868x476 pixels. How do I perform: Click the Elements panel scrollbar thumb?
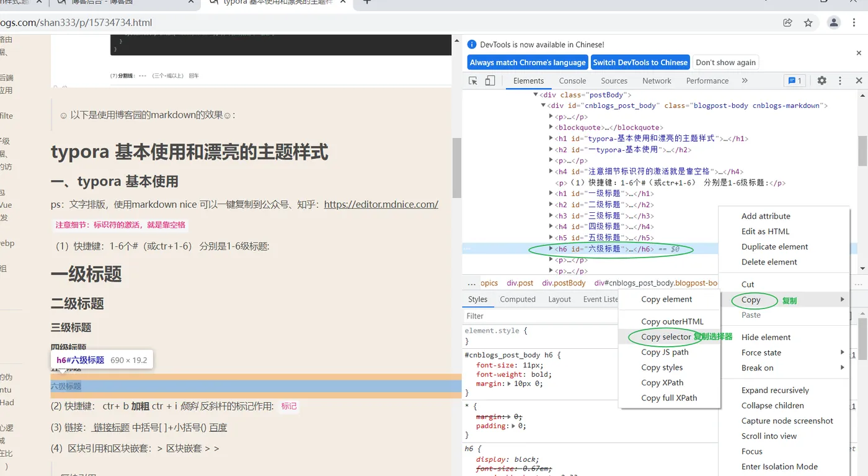(862, 151)
